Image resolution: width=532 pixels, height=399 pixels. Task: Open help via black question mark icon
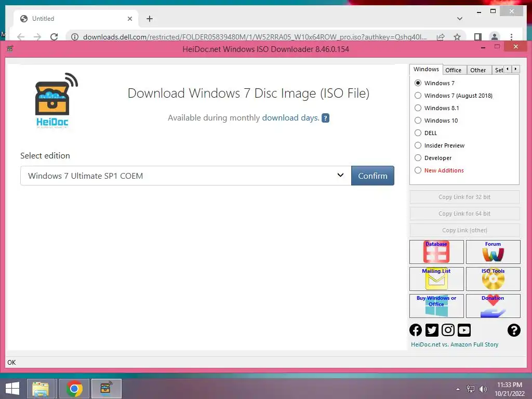(x=514, y=330)
